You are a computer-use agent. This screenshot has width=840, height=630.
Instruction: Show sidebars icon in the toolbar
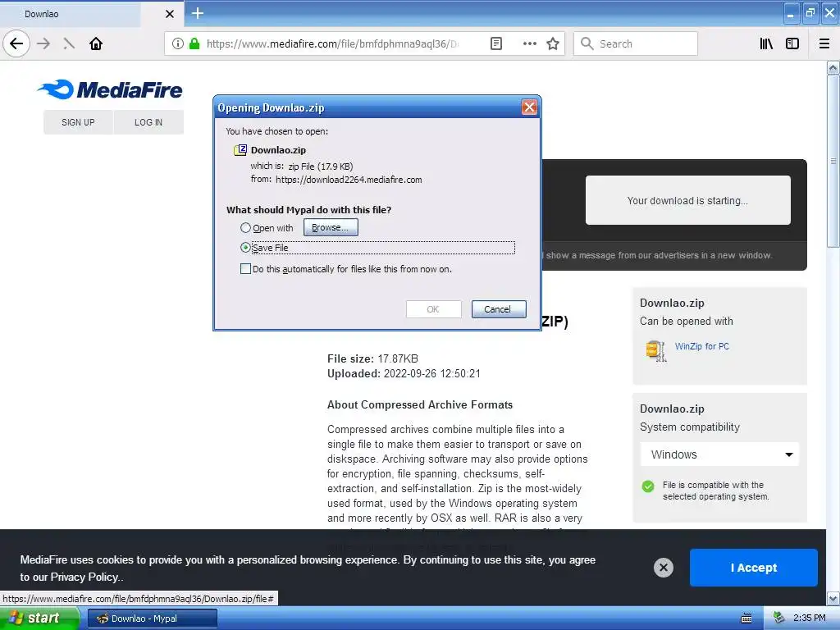click(x=792, y=43)
